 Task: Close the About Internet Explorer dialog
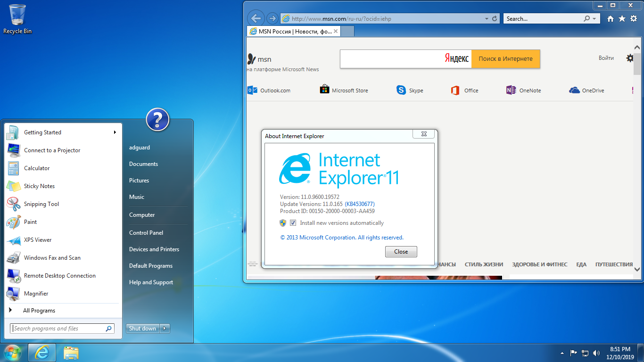[x=401, y=252]
